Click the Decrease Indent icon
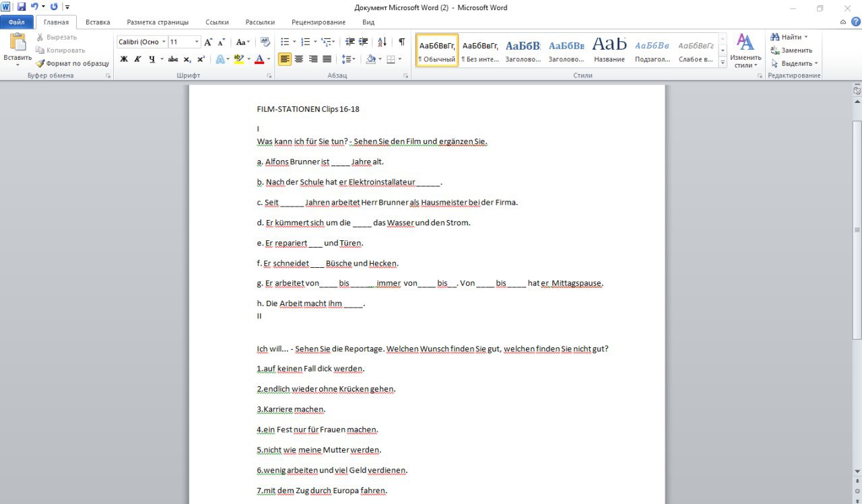862x504 pixels. [350, 42]
